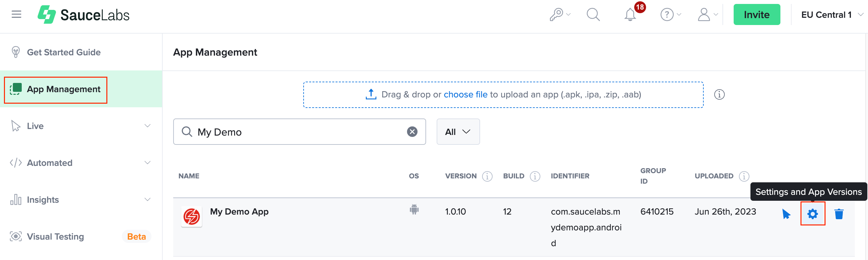Screen dimensions: 868x260
Task: Open the user account icon
Action: tap(704, 14)
